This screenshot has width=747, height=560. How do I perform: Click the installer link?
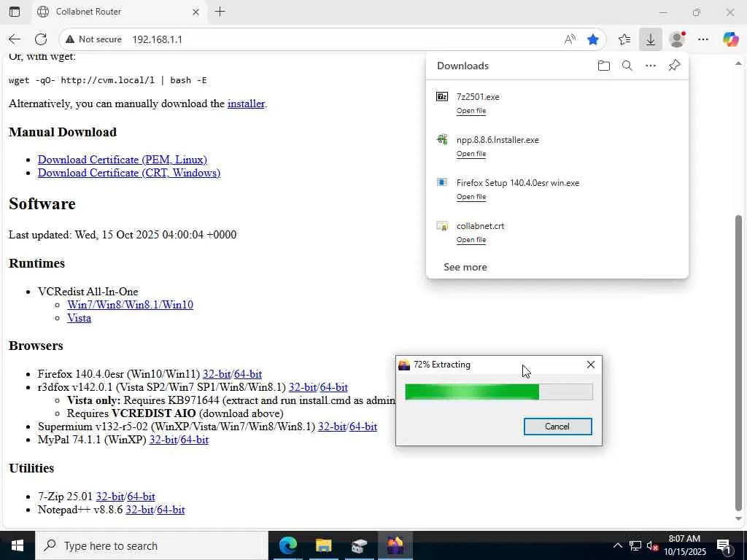tap(246, 104)
